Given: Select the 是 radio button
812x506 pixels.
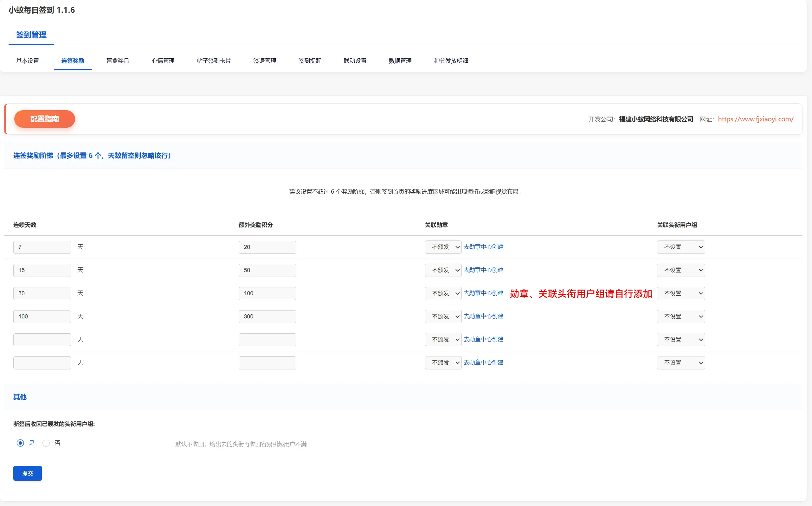Looking at the screenshot, I should coord(20,443).
